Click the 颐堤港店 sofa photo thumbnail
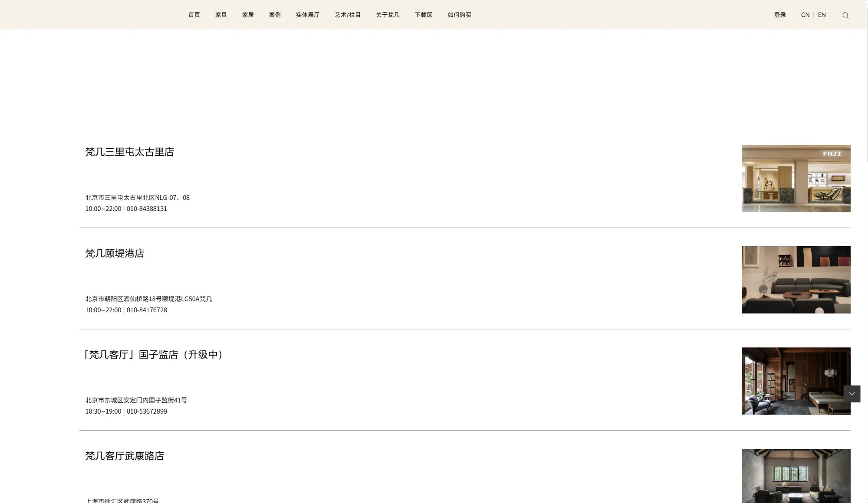This screenshot has height=503, width=868. tap(796, 280)
